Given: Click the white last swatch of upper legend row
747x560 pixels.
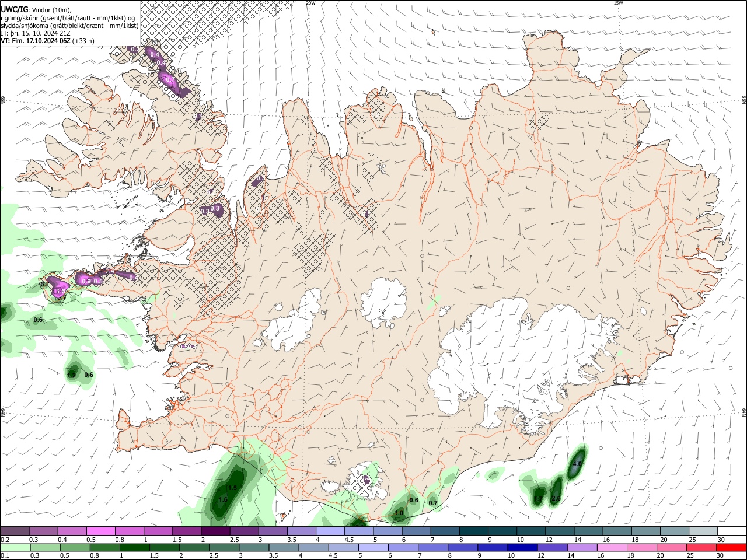Looking at the screenshot, I should [732, 531].
